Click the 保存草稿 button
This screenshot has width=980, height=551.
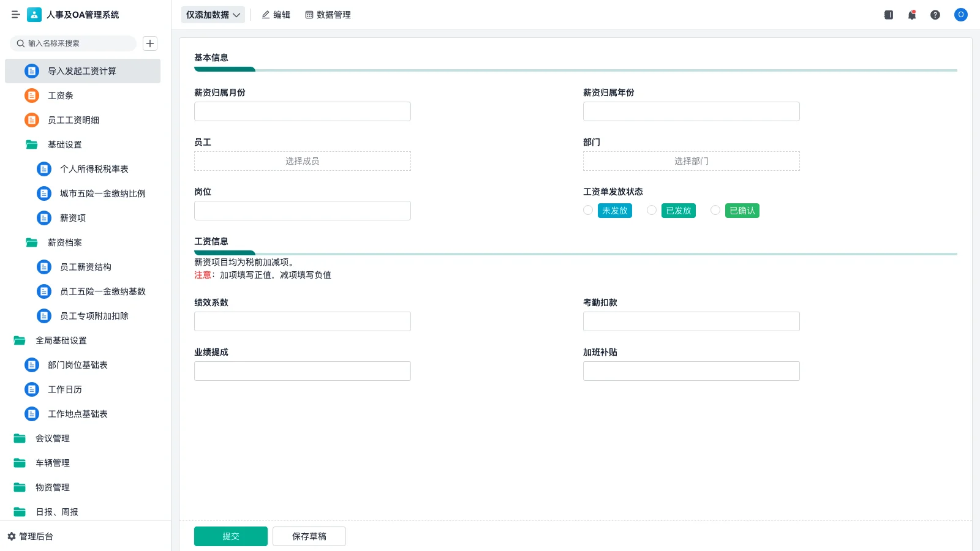pyautogui.click(x=309, y=536)
